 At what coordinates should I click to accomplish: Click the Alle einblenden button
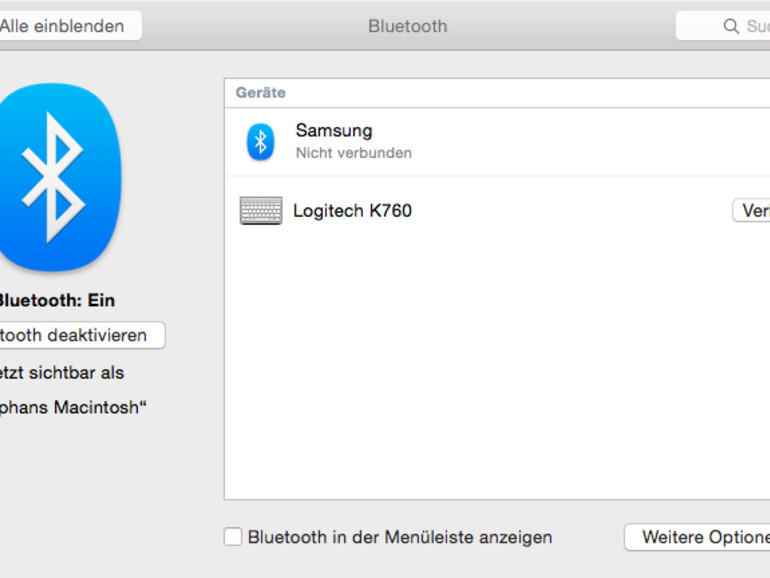tap(70, 26)
